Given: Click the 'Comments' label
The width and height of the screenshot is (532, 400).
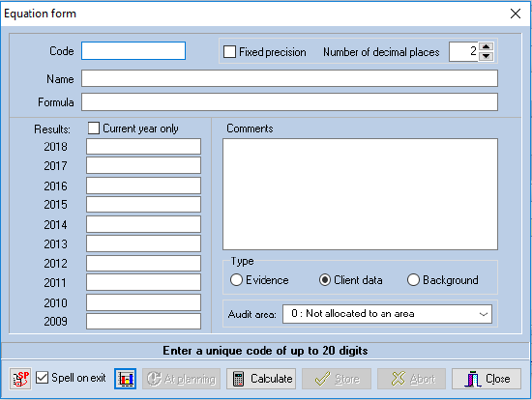Looking at the screenshot, I should (x=250, y=129).
